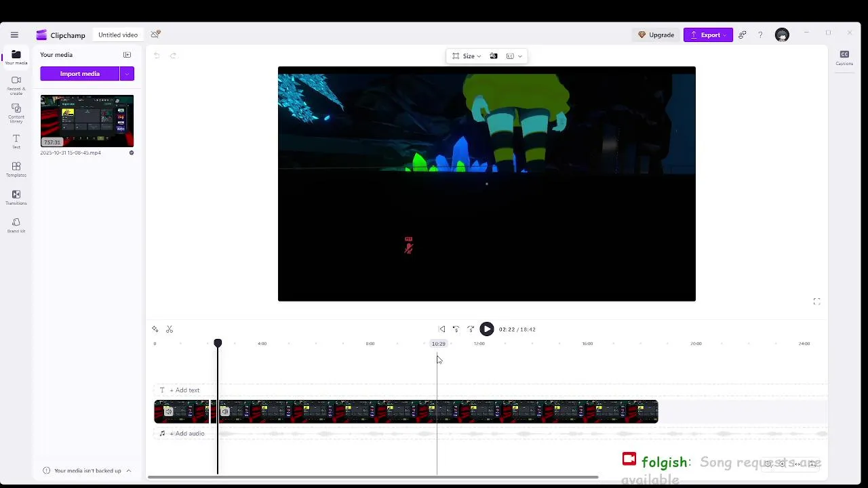The width and height of the screenshot is (868, 488).
Task: Open the feedback and sharing icon beside Export
Action: pyautogui.click(x=743, y=35)
